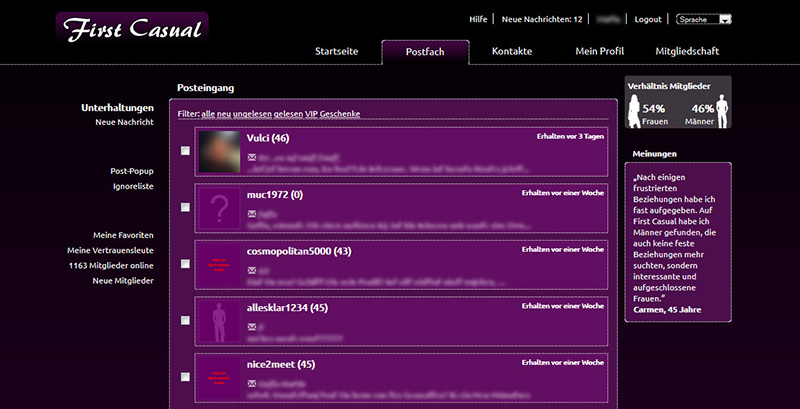
Task: Check the box beside cosmopolitan5000's message
Action: coord(185,264)
